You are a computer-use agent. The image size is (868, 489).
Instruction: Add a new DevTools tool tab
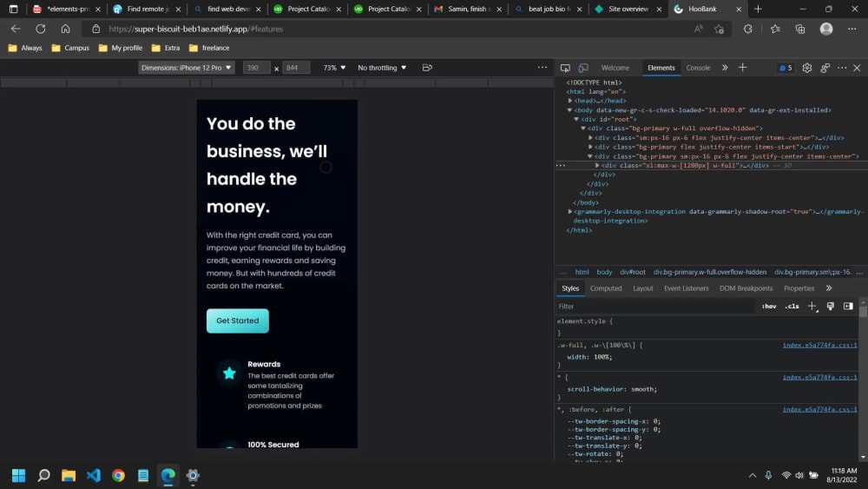coord(742,68)
